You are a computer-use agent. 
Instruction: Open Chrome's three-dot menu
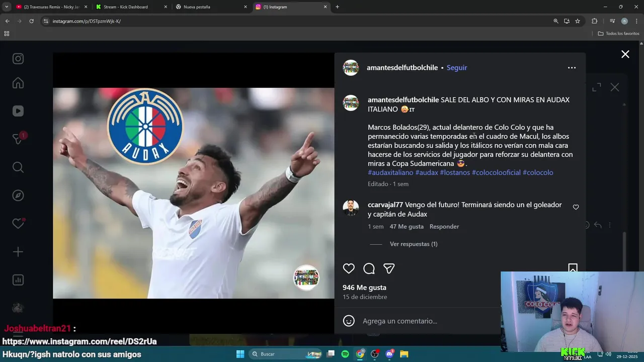coord(636,21)
